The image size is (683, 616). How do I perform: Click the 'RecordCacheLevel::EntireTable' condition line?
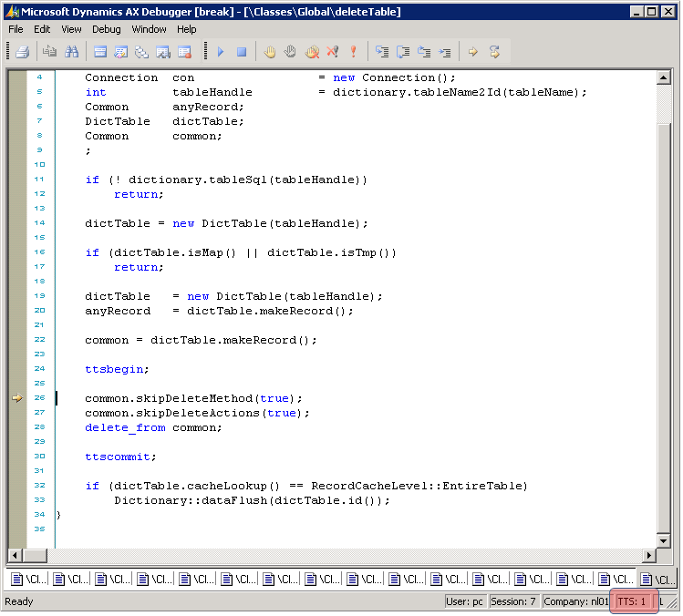306,486
